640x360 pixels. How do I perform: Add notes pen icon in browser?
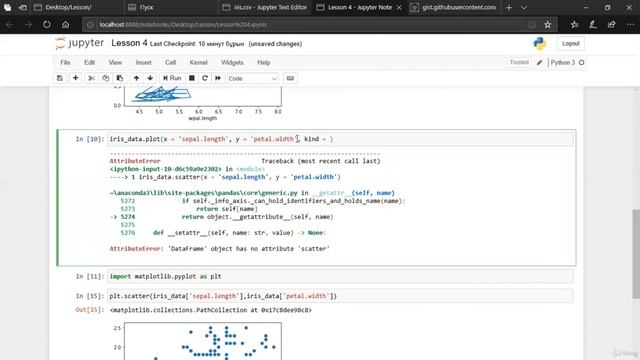(593, 25)
